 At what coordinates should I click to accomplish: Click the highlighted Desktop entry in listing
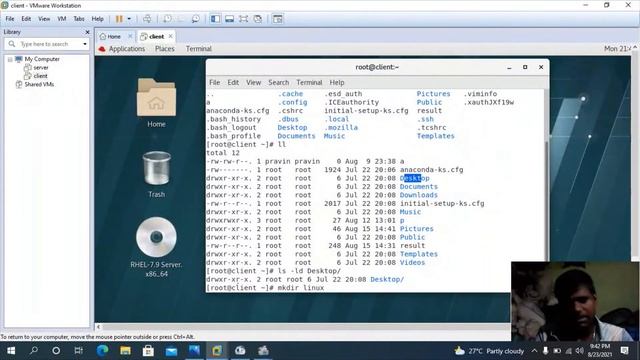414,178
